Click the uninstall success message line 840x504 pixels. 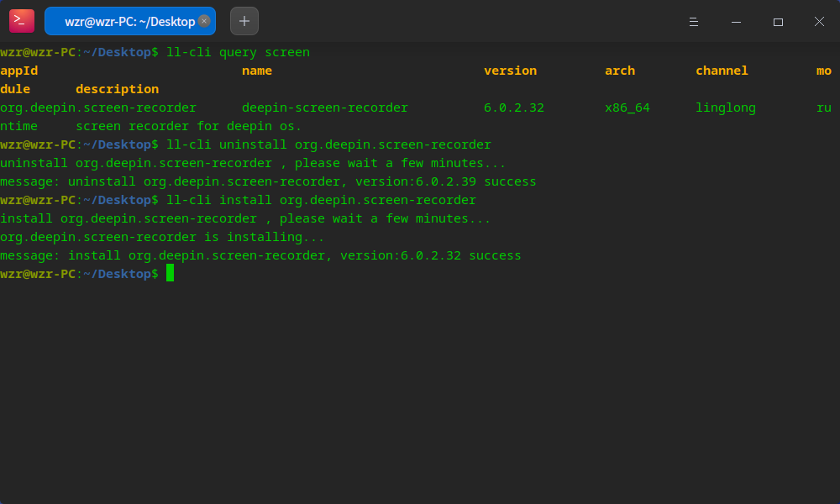click(x=268, y=181)
